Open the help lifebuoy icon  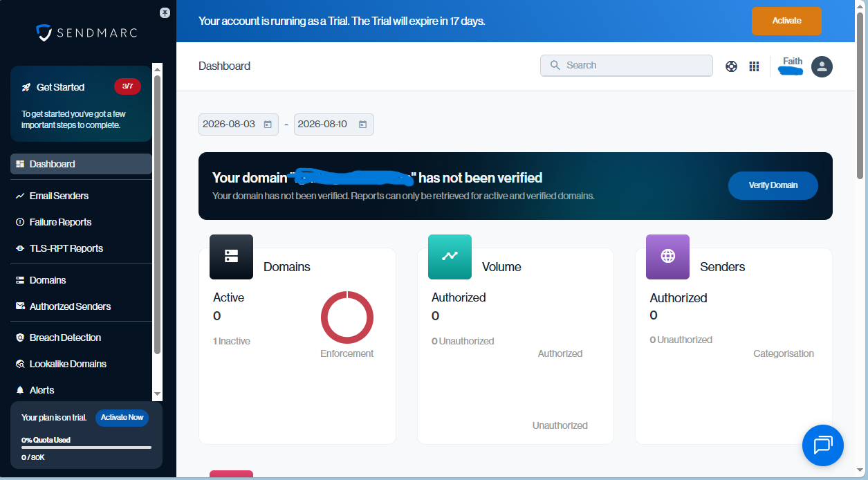pos(731,66)
